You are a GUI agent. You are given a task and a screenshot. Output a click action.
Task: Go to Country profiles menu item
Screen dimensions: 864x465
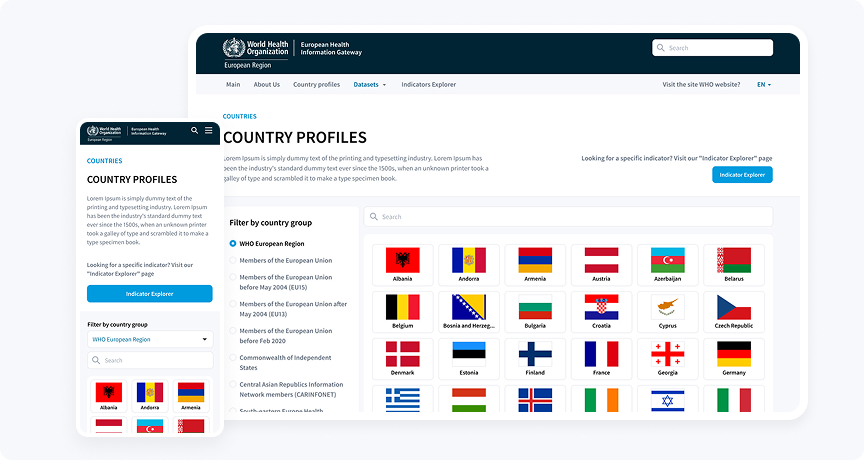point(316,85)
